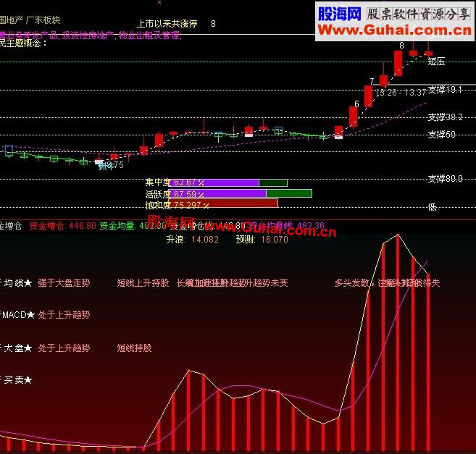Click the tall red candlestick numbered 8
The image size is (476, 454).
[x=398, y=63]
